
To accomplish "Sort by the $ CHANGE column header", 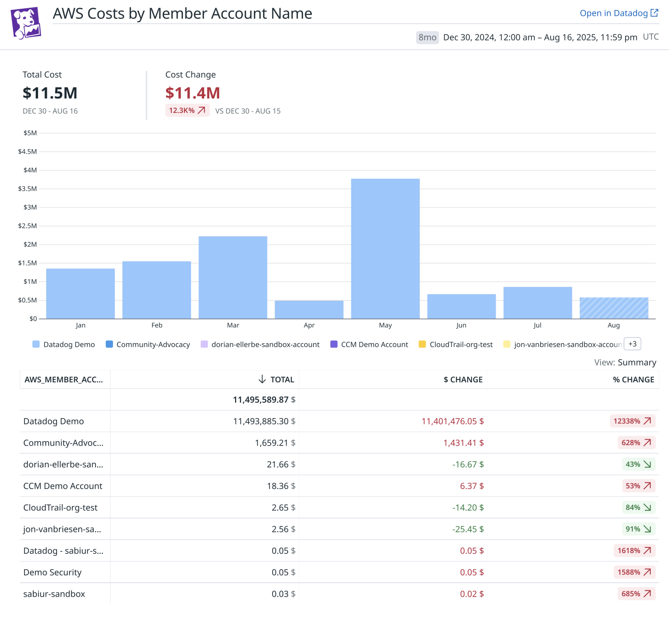I will click(x=463, y=379).
